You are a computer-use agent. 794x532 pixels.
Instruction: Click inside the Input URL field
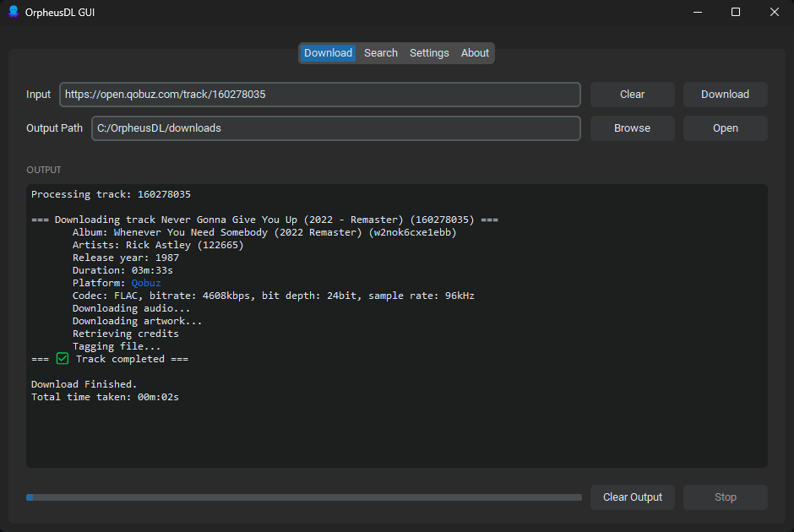[319, 94]
